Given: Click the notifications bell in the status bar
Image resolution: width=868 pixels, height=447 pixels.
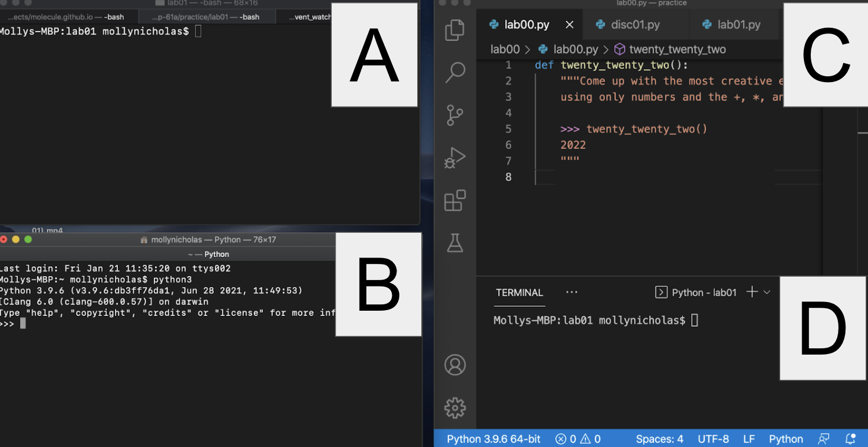Looking at the screenshot, I should coord(850,438).
